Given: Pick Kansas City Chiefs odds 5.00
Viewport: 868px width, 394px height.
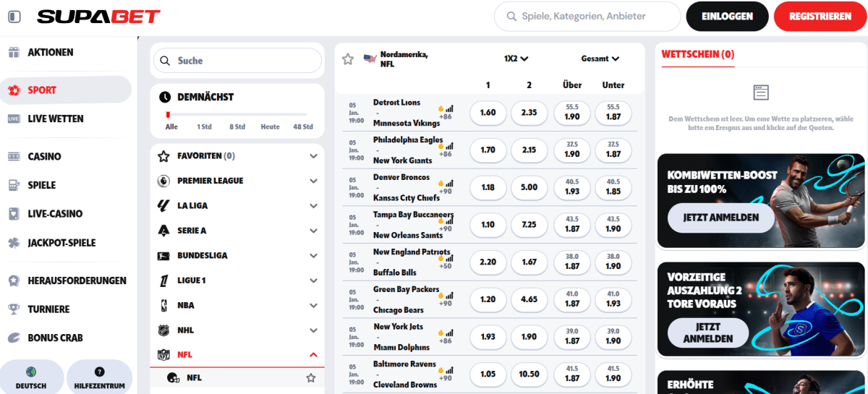Looking at the screenshot, I should point(529,187).
